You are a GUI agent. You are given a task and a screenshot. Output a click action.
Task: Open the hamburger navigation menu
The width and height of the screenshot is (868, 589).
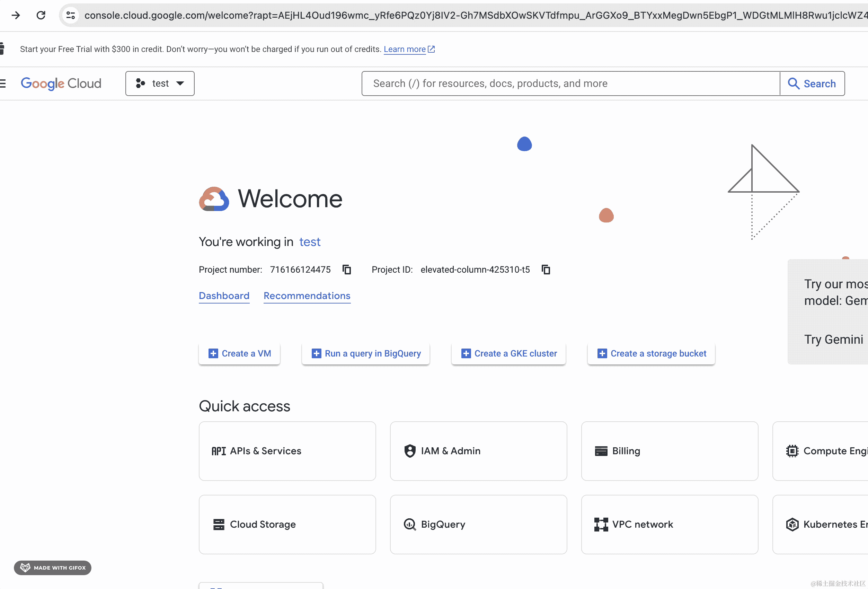(x=3, y=83)
